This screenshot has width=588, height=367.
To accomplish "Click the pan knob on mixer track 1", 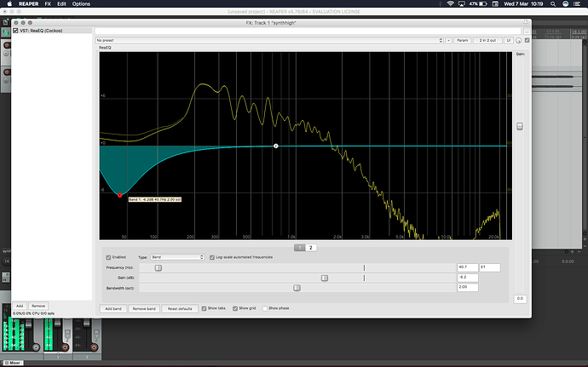I will tap(66, 347).
